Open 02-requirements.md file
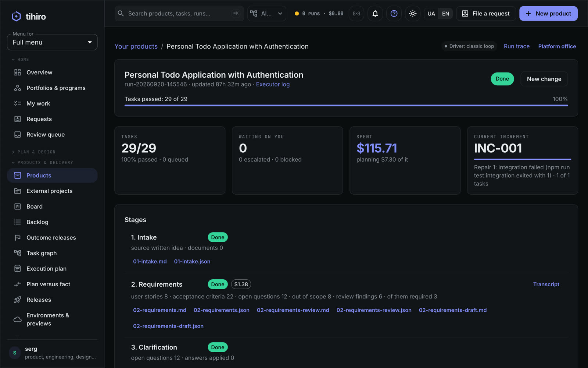 [x=159, y=310]
